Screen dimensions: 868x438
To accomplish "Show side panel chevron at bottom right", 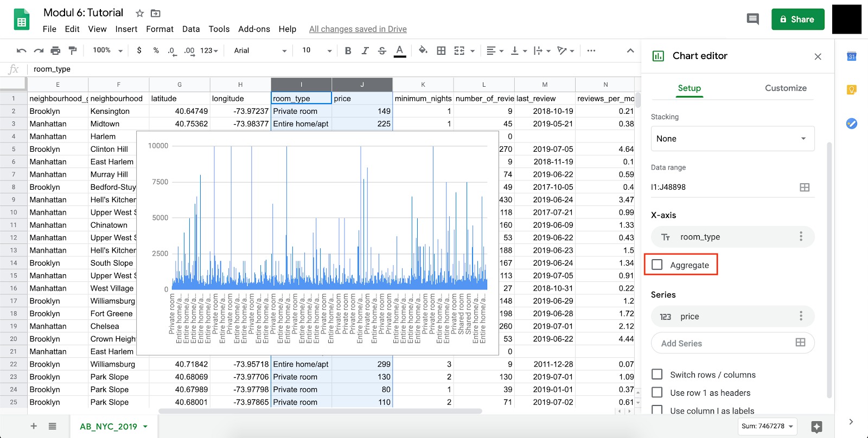I will click(851, 422).
